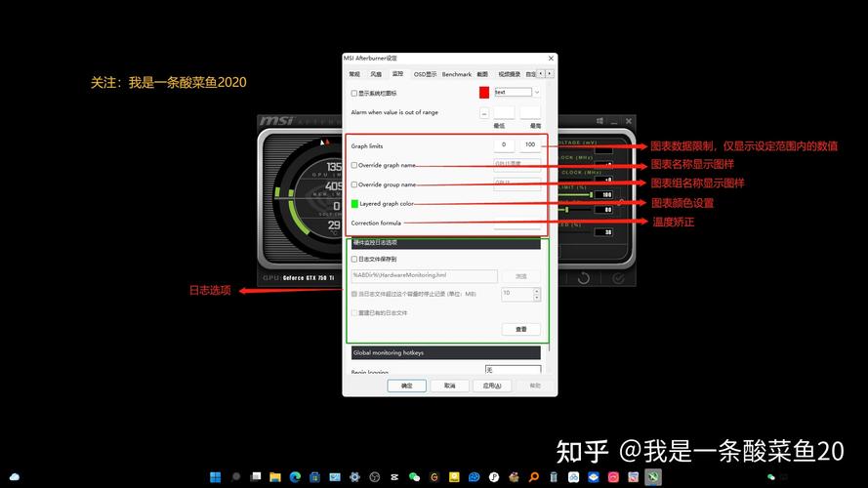The height and width of the screenshot is (488, 868).
Task: Close the MSI Afterburner settings dialog
Action: (551, 59)
